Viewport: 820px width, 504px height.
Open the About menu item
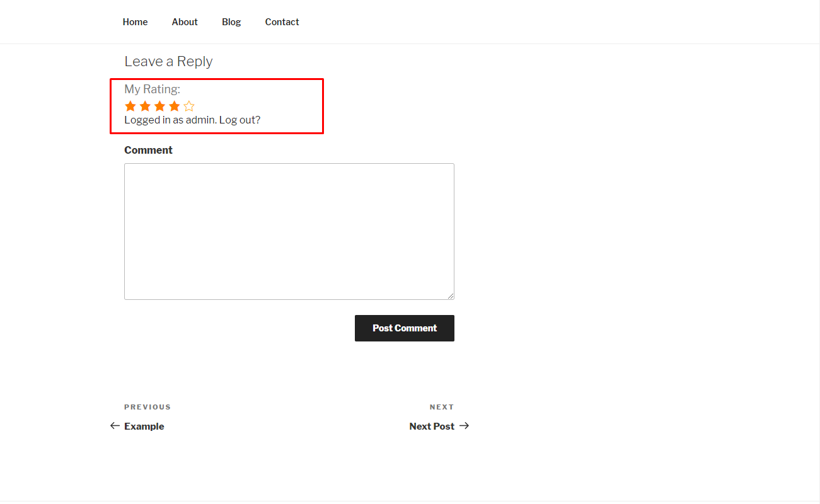coord(185,22)
